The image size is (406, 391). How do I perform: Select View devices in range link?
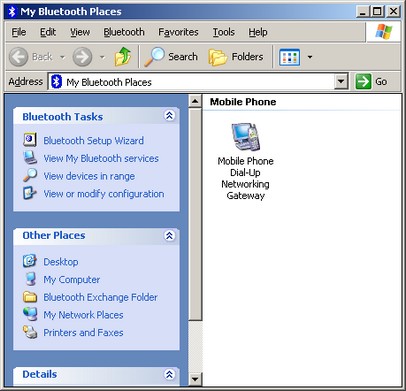pos(89,176)
